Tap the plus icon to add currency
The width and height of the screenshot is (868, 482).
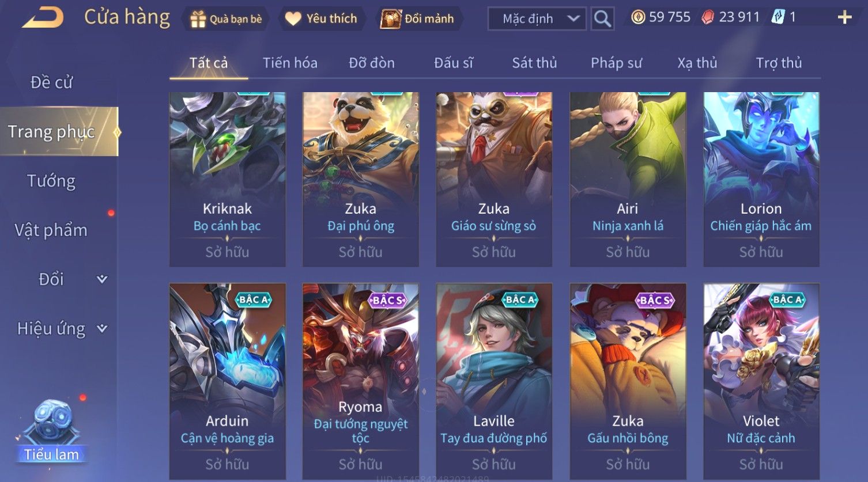coord(844,18)
